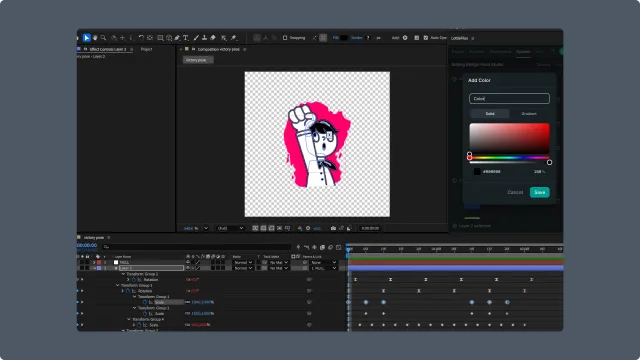Viewport: 640px width, 360px height.
Task: Toggle the Auto-Open Panels checkbox
Action: pos(426,38)
